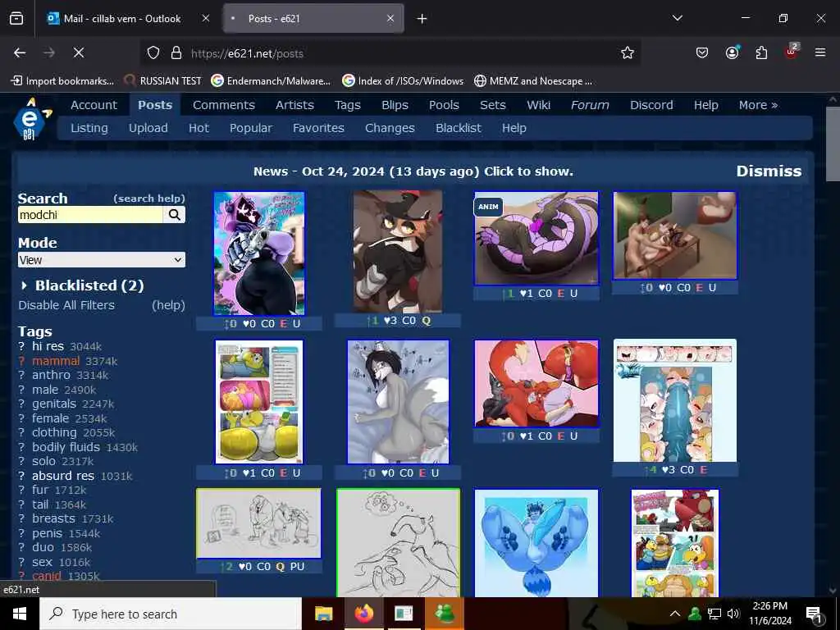Screen dimensions: 840x630
Task: Open the search help link
Action: tap(149, 199)
